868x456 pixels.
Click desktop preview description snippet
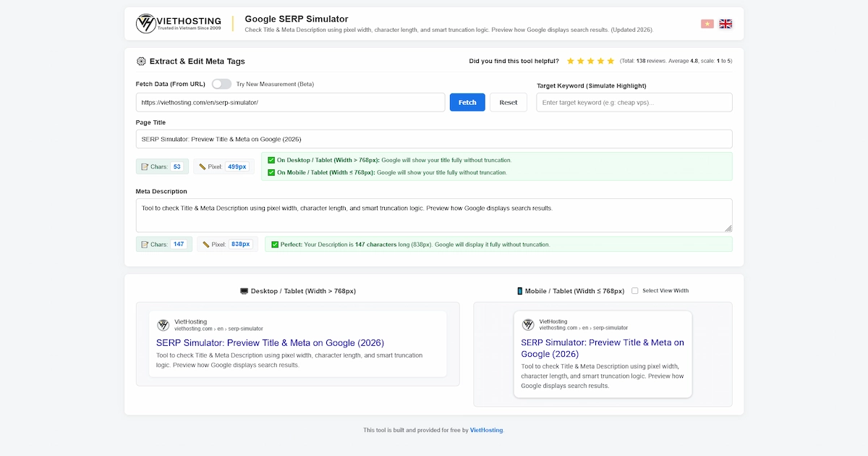tap(289, 360)
